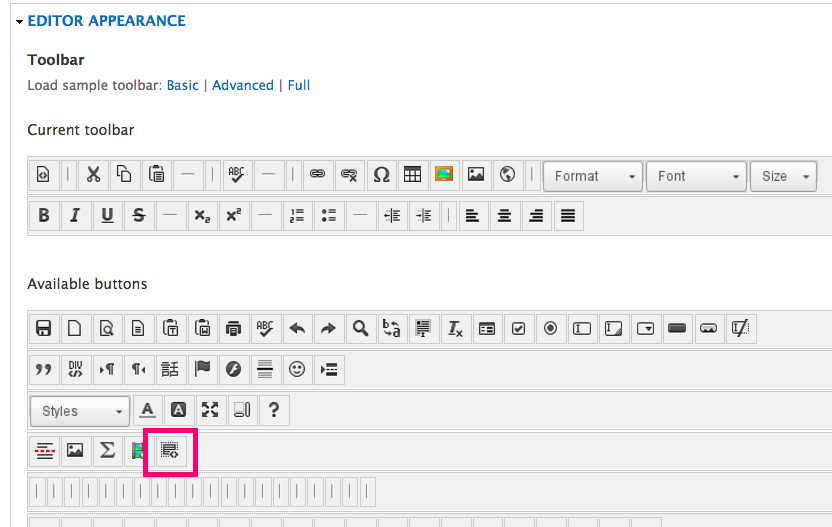
Task: Select the Checkbox form field button
Action: click(x=518, y=328)
